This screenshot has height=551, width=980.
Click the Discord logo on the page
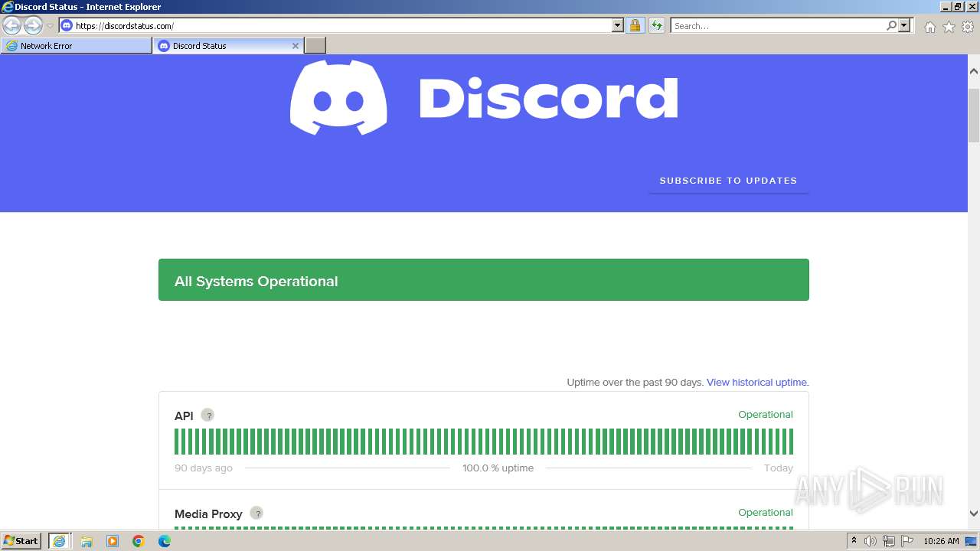pyautogui.click(x=484, y=98)
